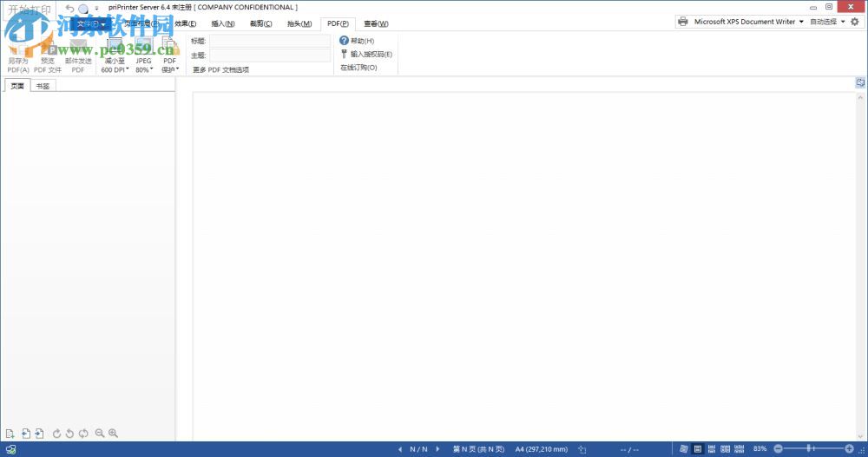Switch to the 裁剪(C) ribbon tab
This screenshot has height=457, width=868.
[260, 23]
